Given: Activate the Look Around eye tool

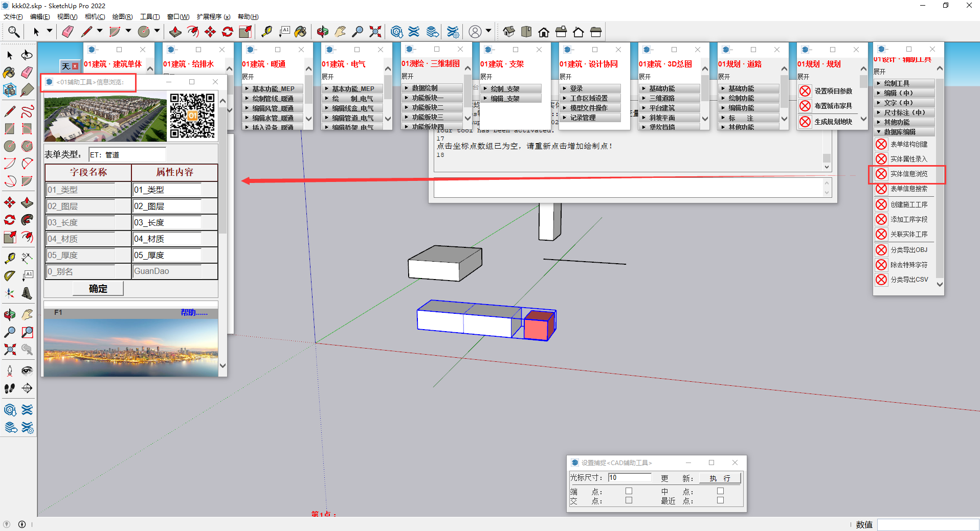Looking at the screenshot, I should [x=27, y=371].
